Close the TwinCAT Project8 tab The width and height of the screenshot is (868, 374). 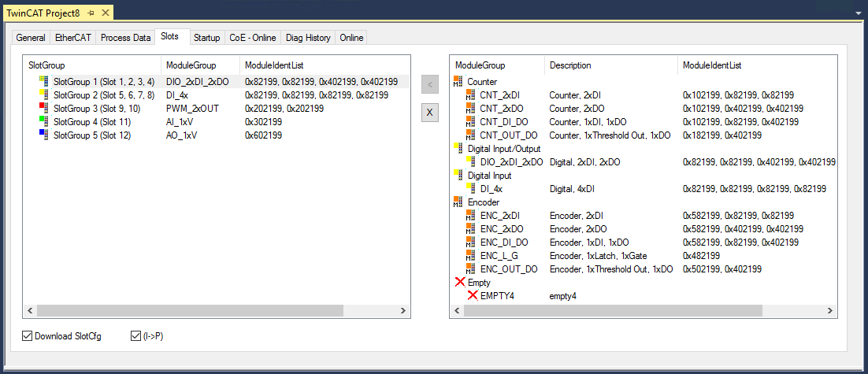click(x=106, y=13)
